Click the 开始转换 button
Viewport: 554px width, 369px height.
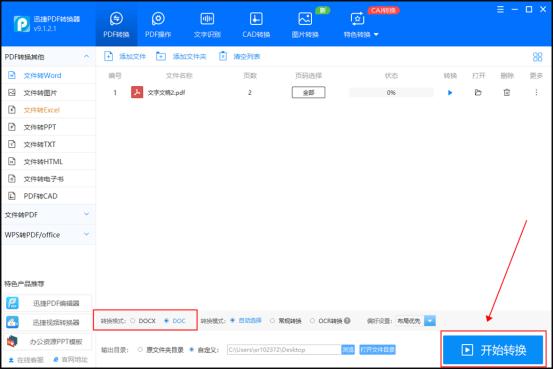coord(493,350)
